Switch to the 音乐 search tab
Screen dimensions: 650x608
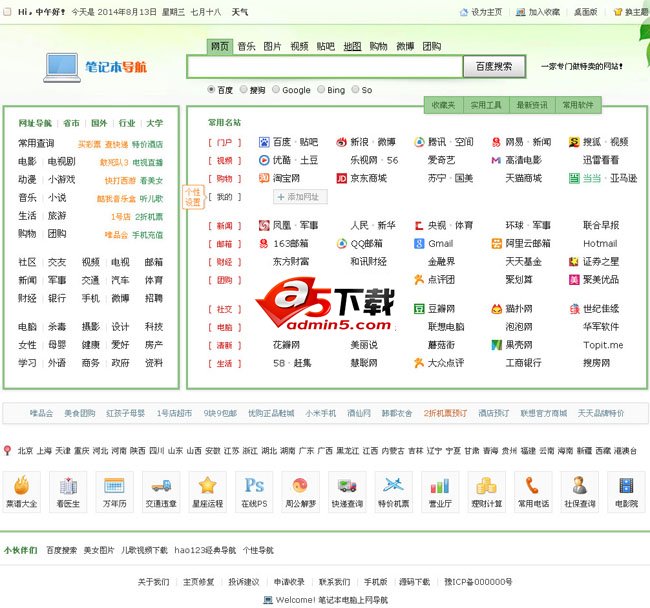(246, 46)
